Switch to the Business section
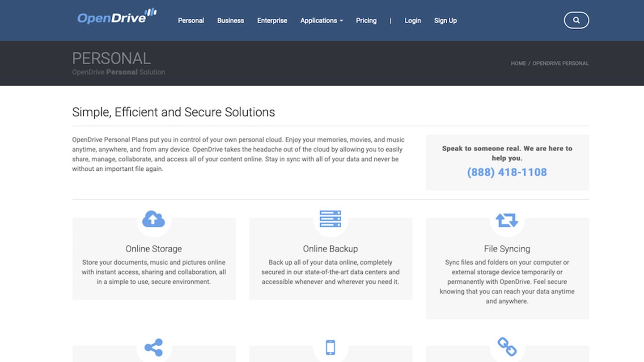This screenshot has width=644, height=362. click(230, 21)
